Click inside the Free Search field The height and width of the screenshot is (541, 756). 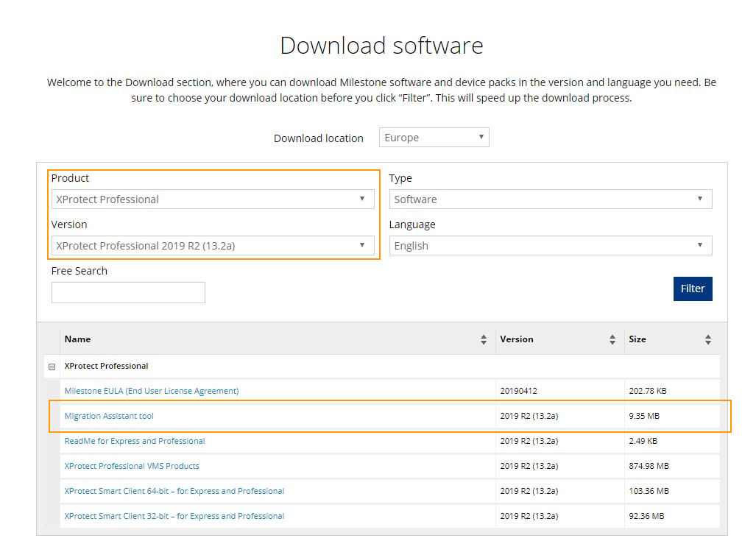pyautogui.click(x=127, y=292)
